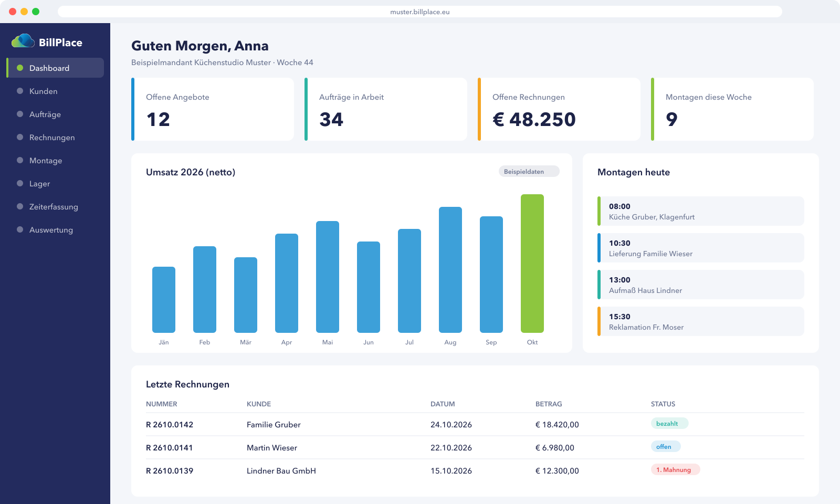Select the 10:30 Lieferung Familie Wieser entry
Screen dimensions: 840x504
click(x=701, y=248)
